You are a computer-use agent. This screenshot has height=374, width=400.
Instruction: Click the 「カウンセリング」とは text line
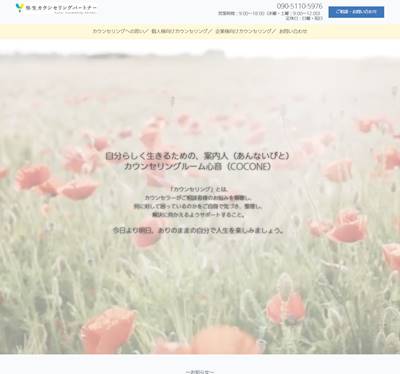click(199, 189)
